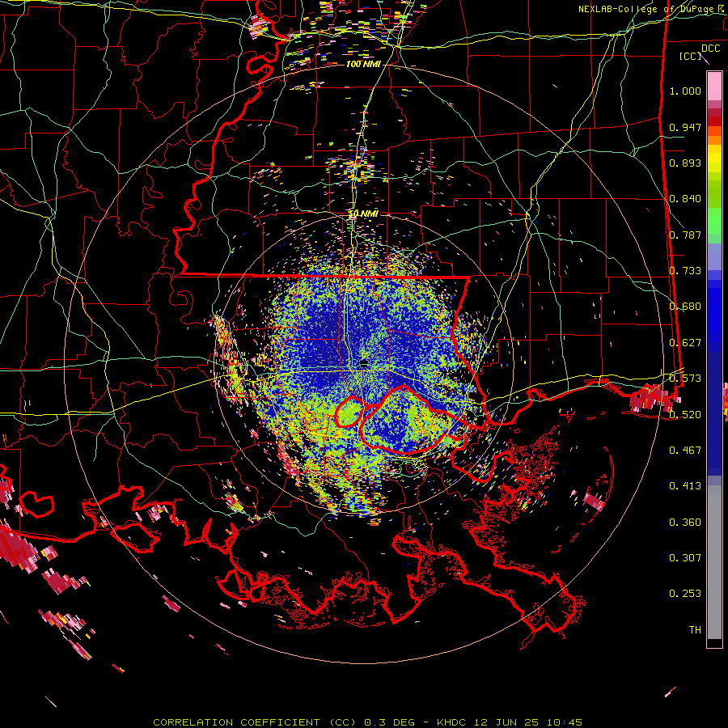The width and height of the screenshot is (728, 728).
Task: Click the 100 NMI range ring label
Action: click(363, 64)
